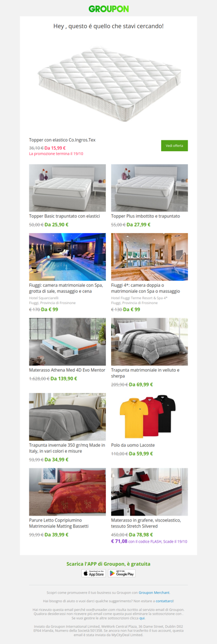217x644 pixels.
Task: Tap the App Store download badge
Action: [x=94, y=574]
